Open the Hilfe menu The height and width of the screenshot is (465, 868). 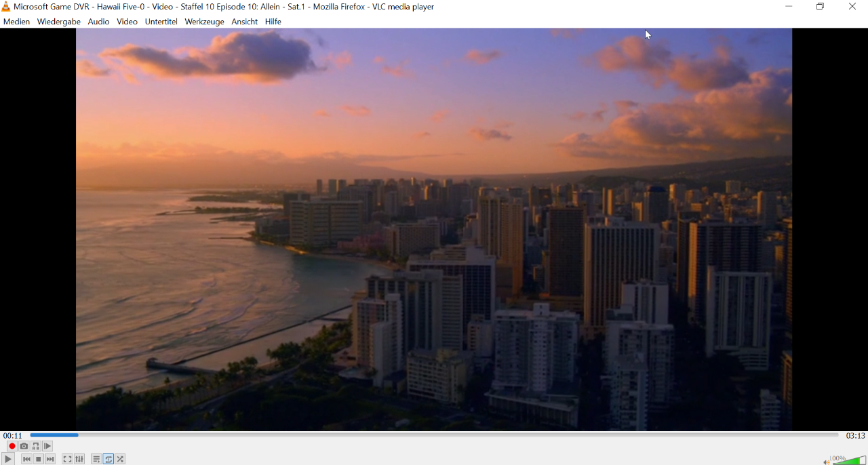click(273, 22)
